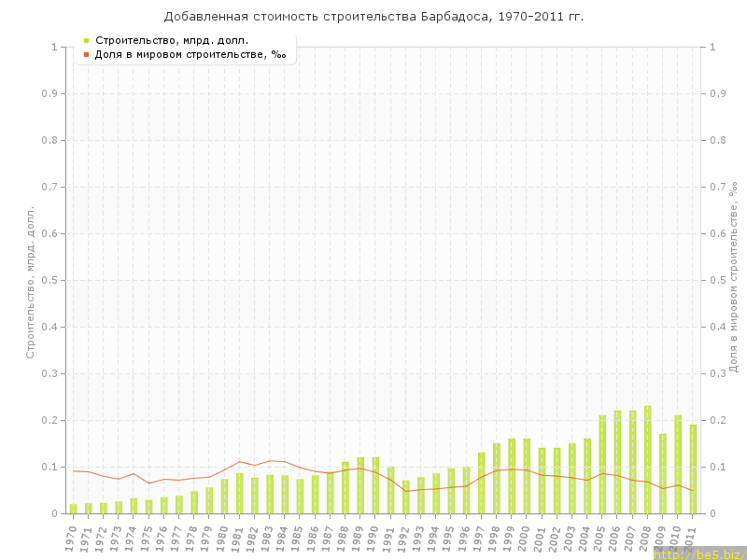The height and width of the screenshot is (560, 747).
Task: Select the green bar for 2005
Action: pos(602,464)
